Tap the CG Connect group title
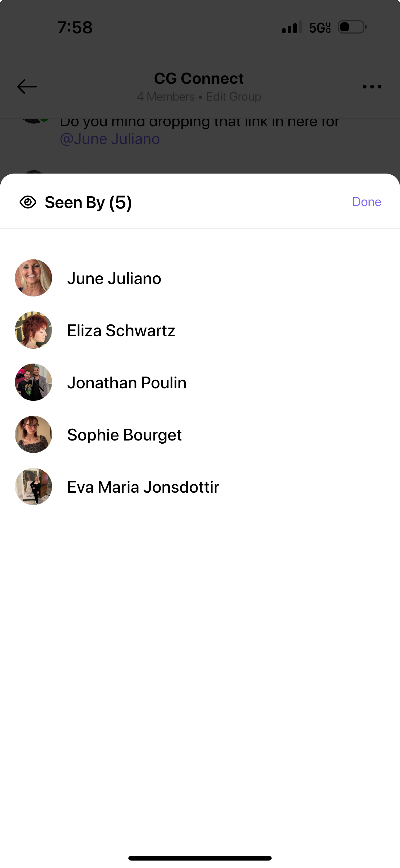Image resolution: width=400 pixels, height=868 pixels. [x=199, y=79]
